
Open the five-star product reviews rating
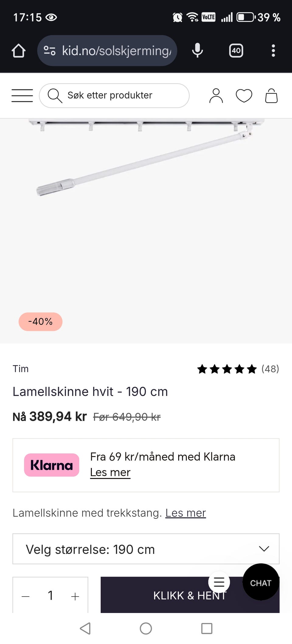coord(238,369)
